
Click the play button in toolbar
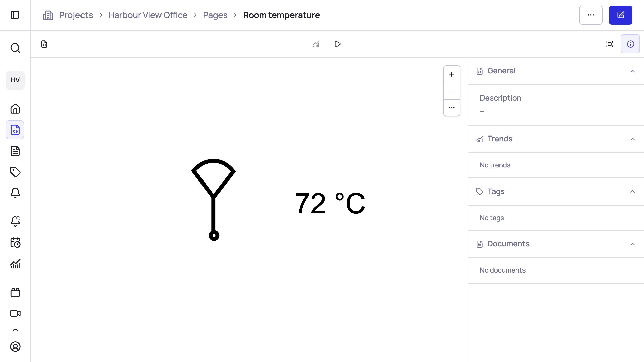(x=337, y=44)
